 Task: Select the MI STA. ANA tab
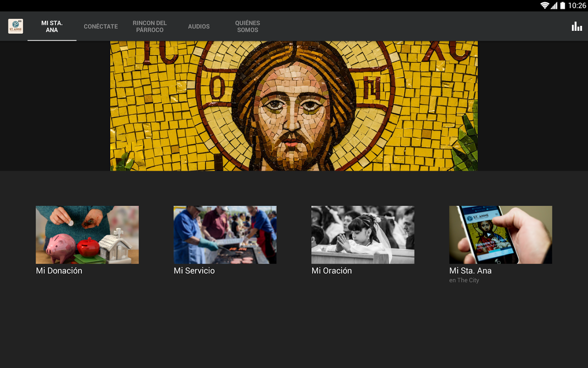52,26
